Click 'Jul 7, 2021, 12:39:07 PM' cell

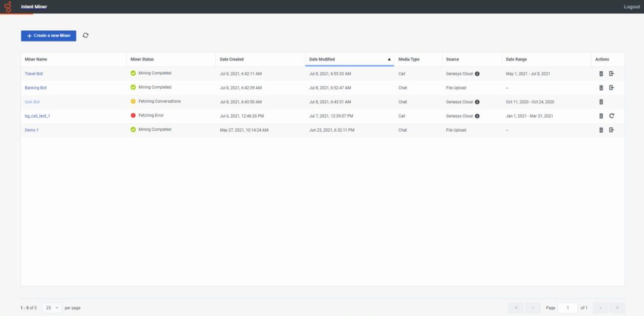331,116
